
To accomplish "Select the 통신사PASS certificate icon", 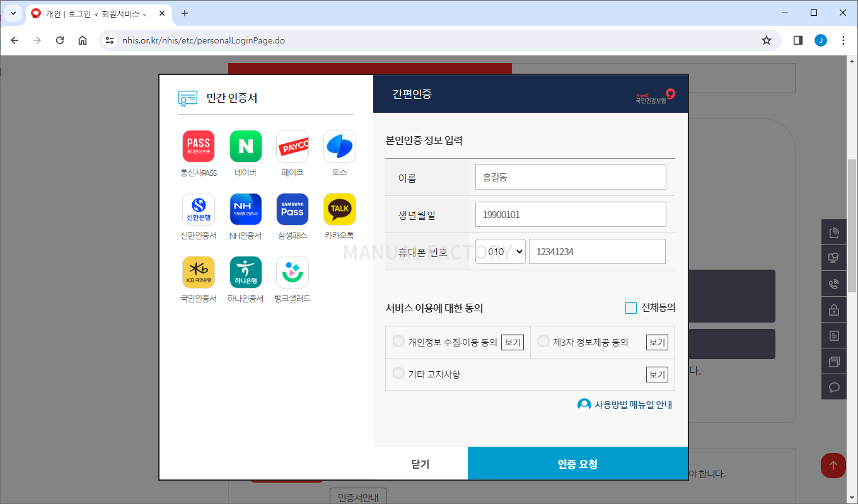I will 199,146.
